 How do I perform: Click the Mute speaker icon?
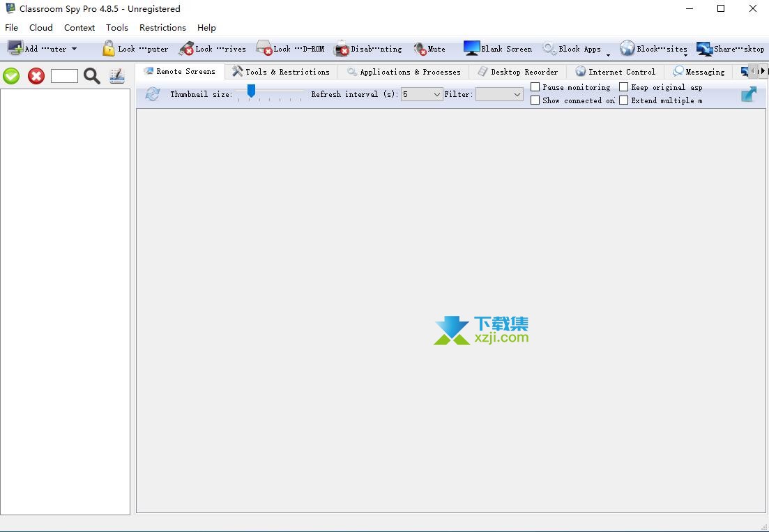coord(420,49)
